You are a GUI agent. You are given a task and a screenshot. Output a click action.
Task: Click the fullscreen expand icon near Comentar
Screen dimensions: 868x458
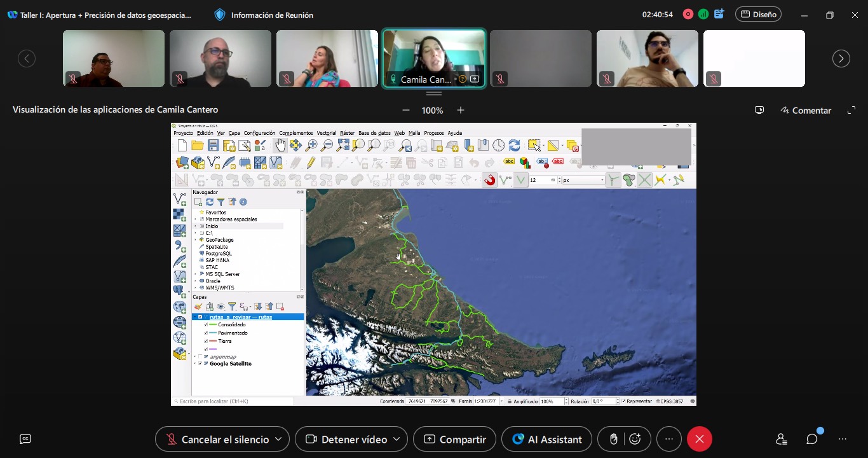(x=851, y=110)
